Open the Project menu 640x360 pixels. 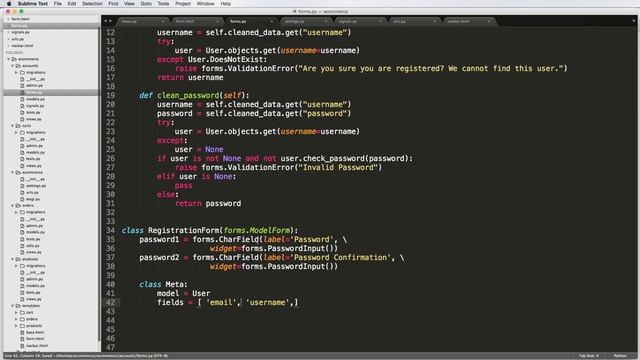click(183, 4)
